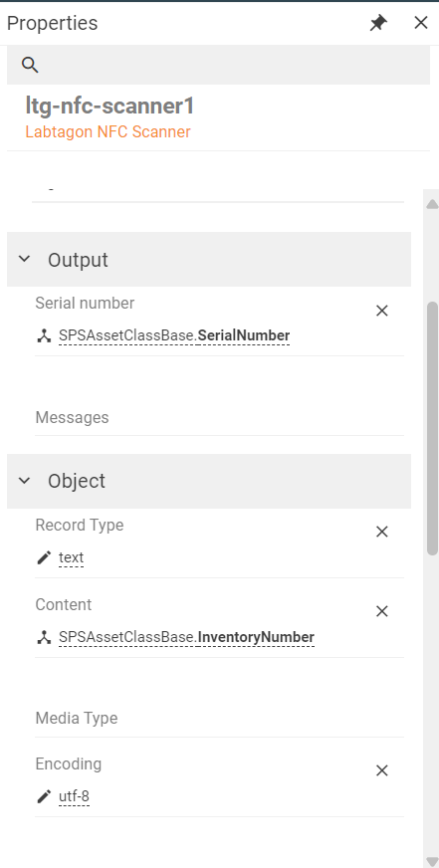Viewport: 439px width, 868px height.
Task: Click the scrollbar down arrow
Action: 432,861
